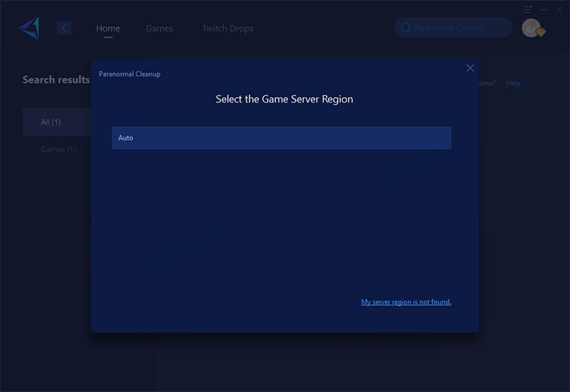Select the Auto server region option

pyautogui.click(x=281, y=138)
